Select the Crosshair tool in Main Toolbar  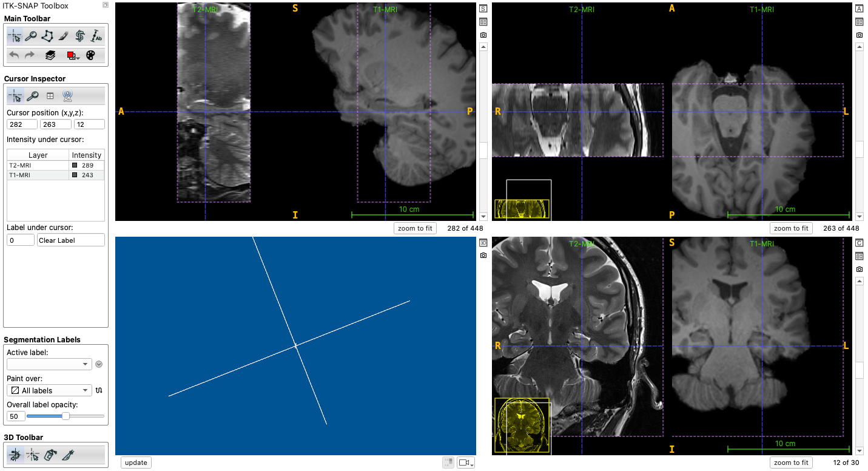(15, 36)
